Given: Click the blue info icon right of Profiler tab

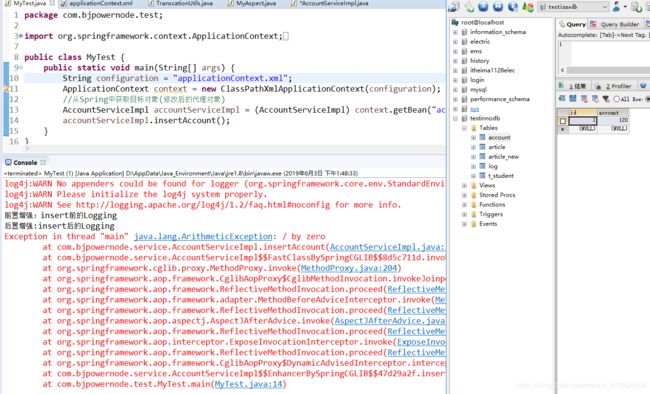Looking at the screenshot, I should pos(643,85).
